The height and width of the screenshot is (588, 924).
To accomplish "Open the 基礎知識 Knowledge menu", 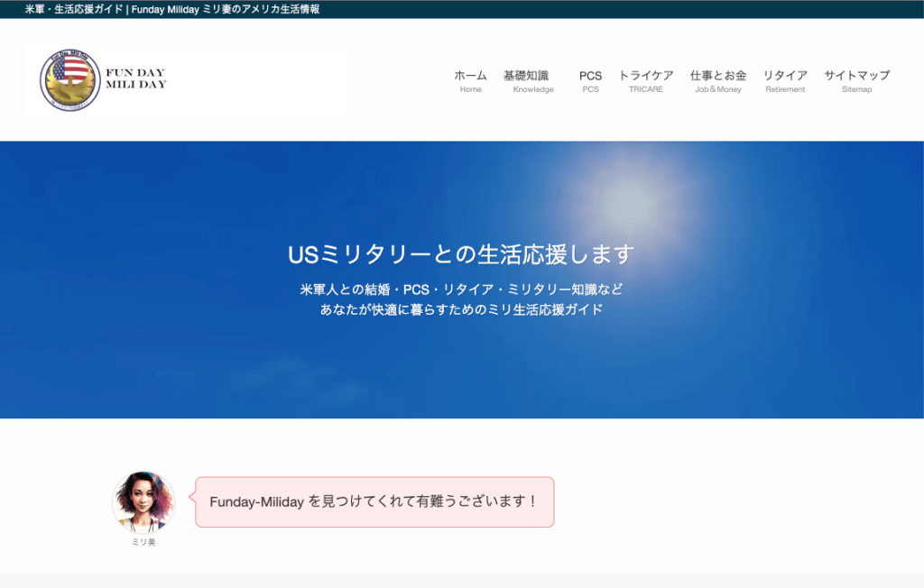I will [x=527, y=80].
